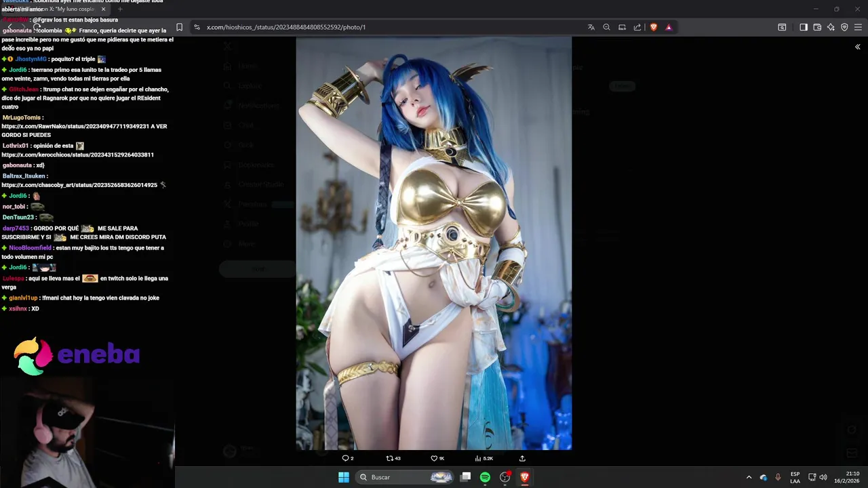
Task: Click the Buscar taskbar search box
Action: coord(405,477)
